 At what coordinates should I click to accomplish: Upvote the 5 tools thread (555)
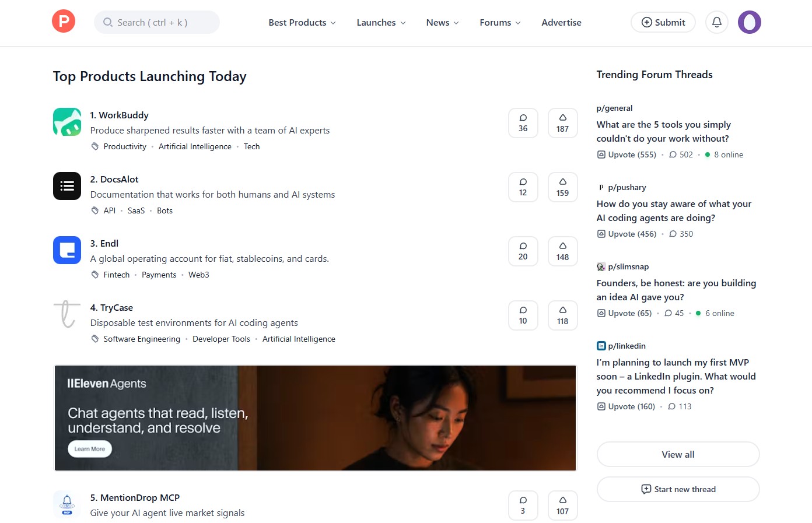tap(626, 155)
